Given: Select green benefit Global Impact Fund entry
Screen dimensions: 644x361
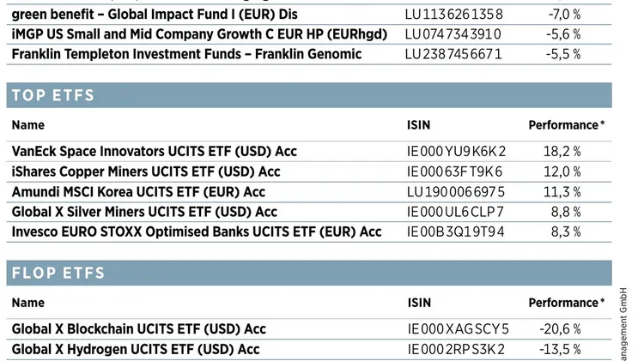Looking at the screenshot, I should [160, 14].
